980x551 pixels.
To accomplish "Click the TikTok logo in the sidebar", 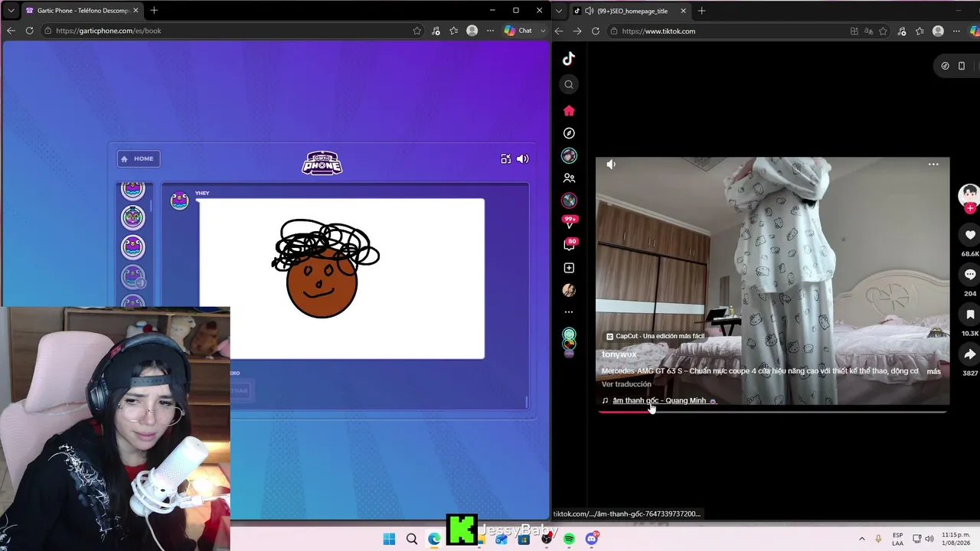I will [569, 59].
